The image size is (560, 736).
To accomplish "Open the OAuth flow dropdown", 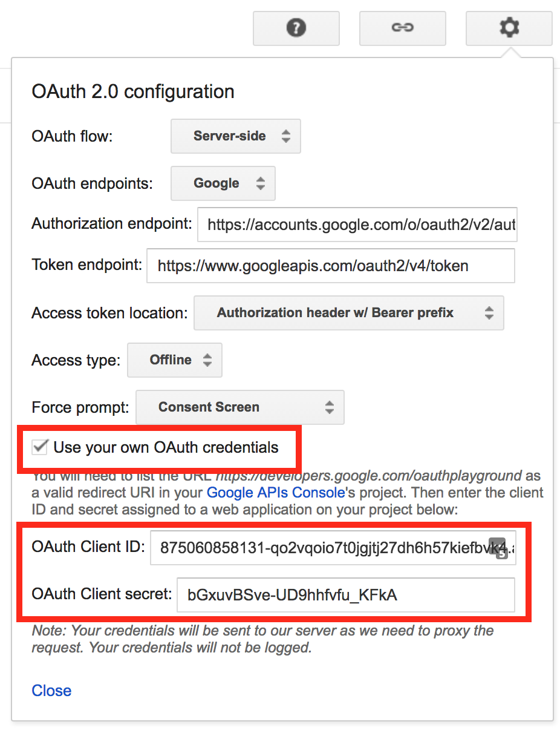I will (235, 136).
